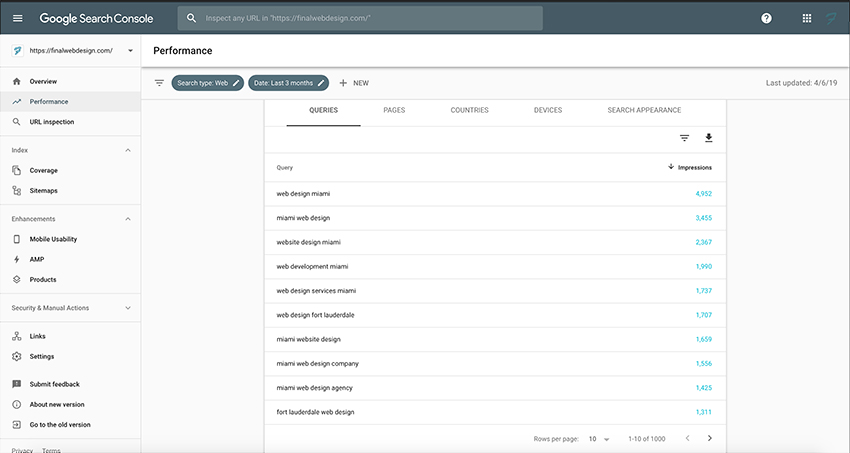Go to previous page of results
The height and width of the screenshot is (453, 850).
(x=687, y=438)
